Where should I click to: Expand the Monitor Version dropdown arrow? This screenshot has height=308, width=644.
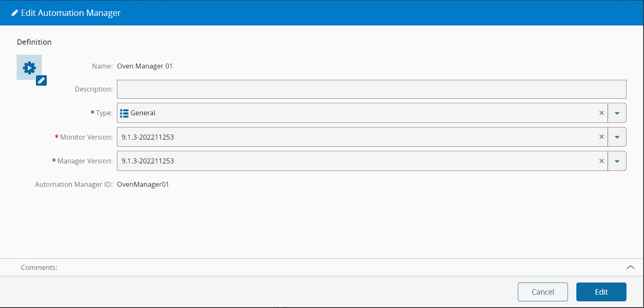pos(617,137)
